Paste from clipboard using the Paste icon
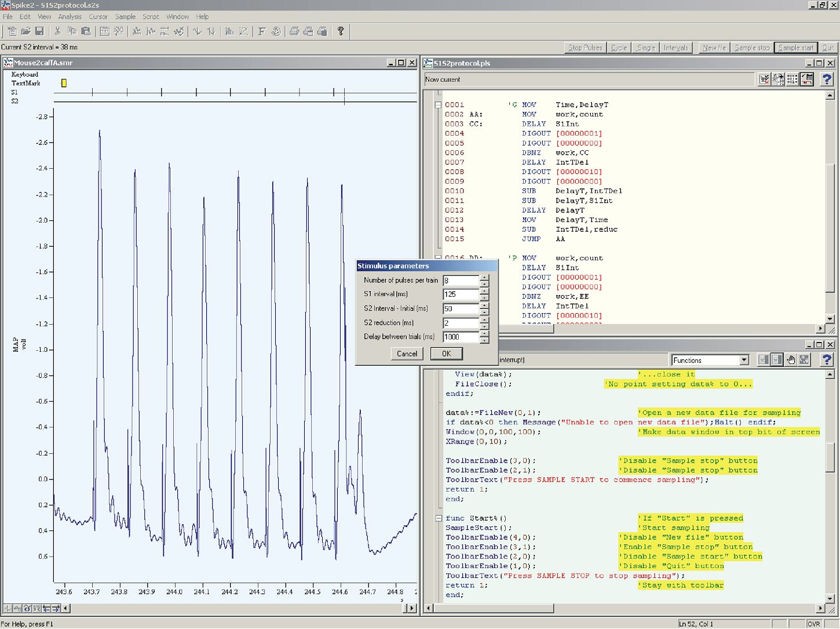Viewport: 840px width, 629px height. pos(86,31)
